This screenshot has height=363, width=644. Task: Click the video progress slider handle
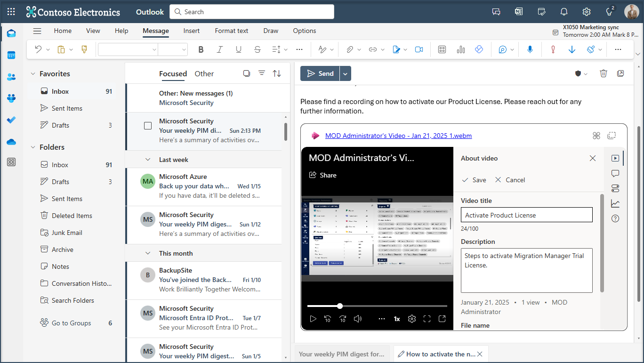coord(340,306)
